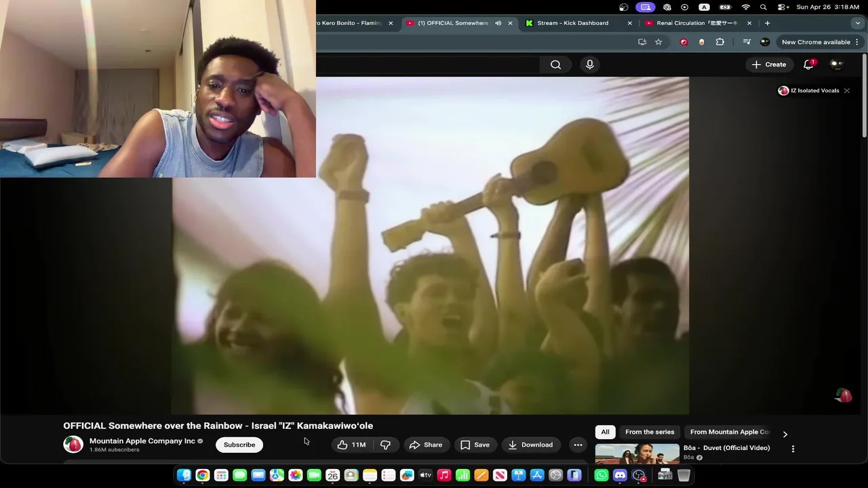Screen dimensions: 868x488
Task: Like the video with the thumbs up
Action: pos(351,445)
